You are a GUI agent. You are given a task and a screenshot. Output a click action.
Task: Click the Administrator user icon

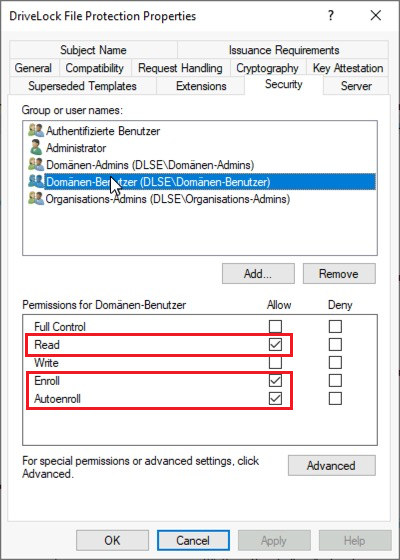point(36,148)
